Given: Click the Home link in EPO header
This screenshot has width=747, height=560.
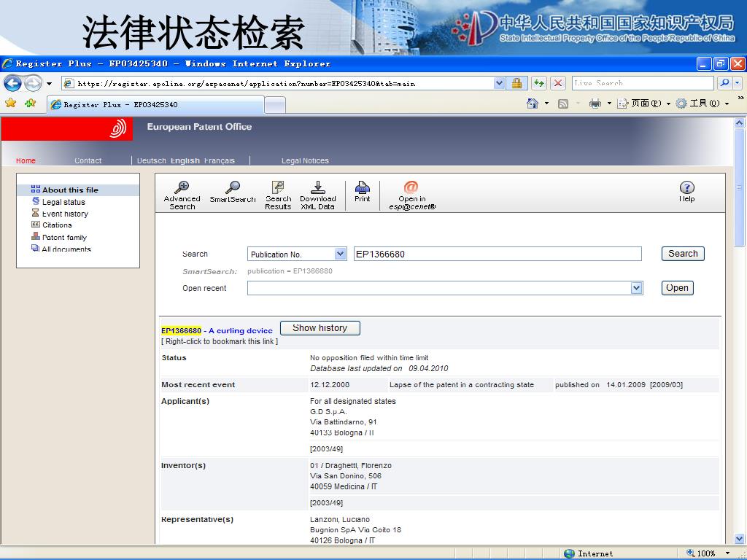Looking at the screenshot, I should tap(26, 160).
